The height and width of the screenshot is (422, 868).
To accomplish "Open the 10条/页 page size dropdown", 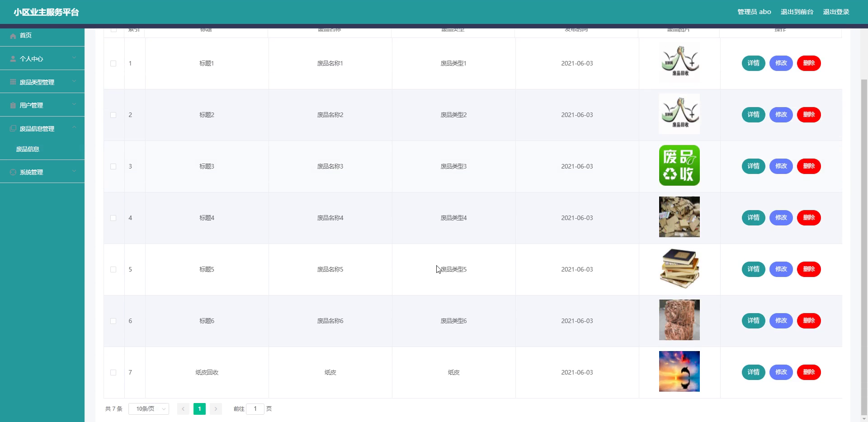I will coord(149,409).
